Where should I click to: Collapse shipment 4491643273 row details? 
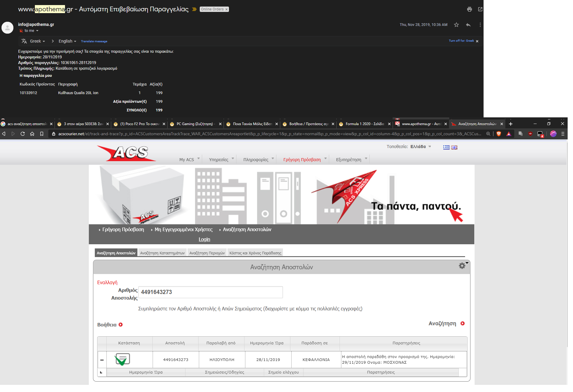(x=102, y=360)
